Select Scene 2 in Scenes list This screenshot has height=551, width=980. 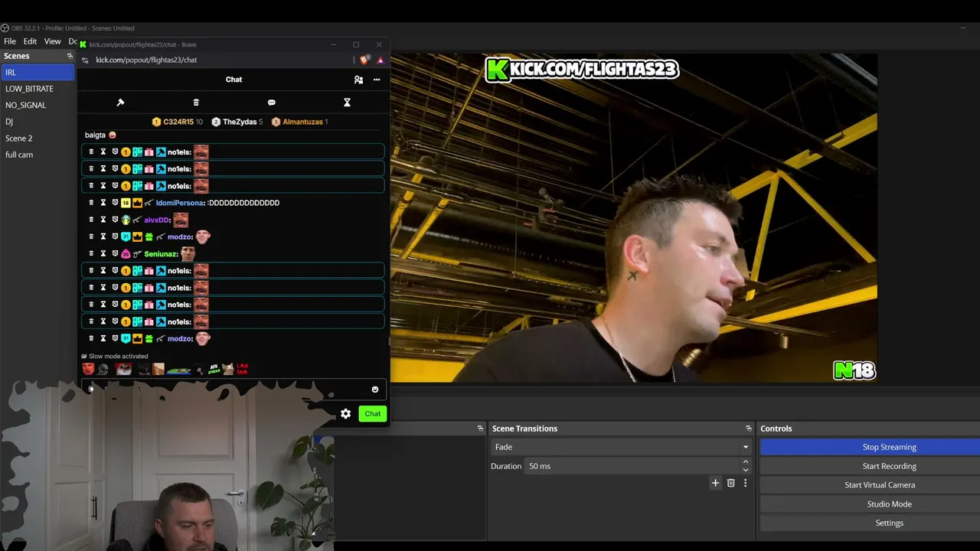click(x=38, y=139)
